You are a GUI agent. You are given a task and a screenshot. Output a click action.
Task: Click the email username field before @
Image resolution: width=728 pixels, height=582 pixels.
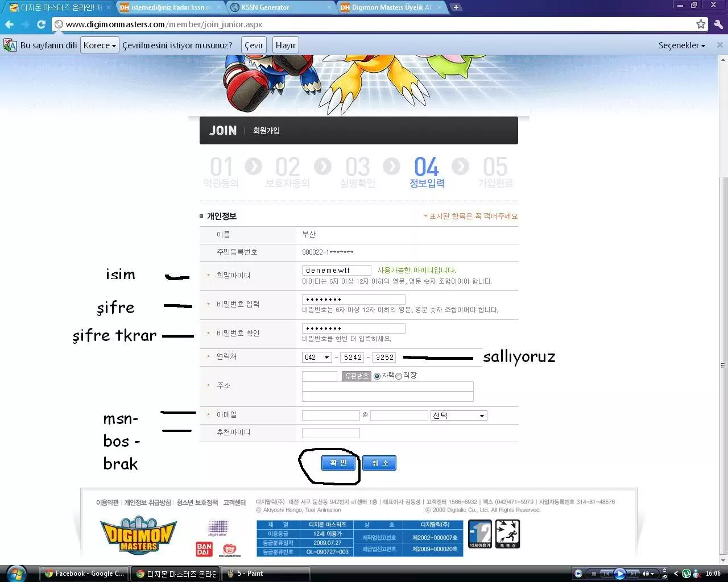tap(331, 415)
